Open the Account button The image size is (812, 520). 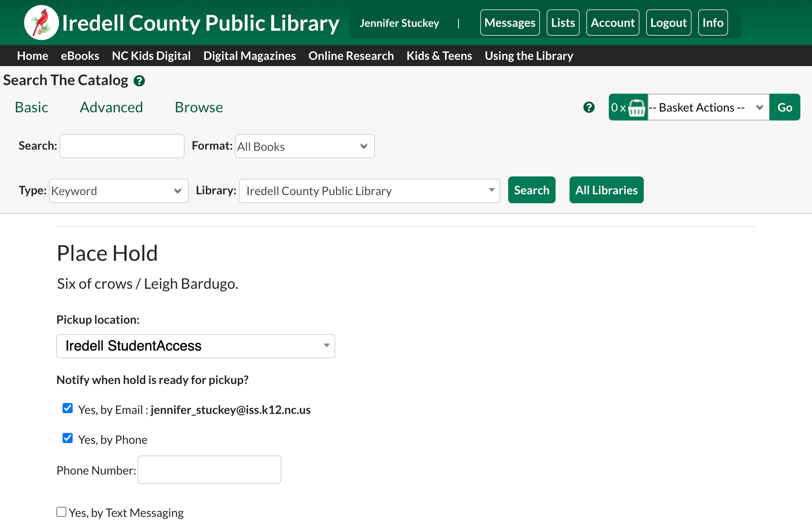[613, 23]
